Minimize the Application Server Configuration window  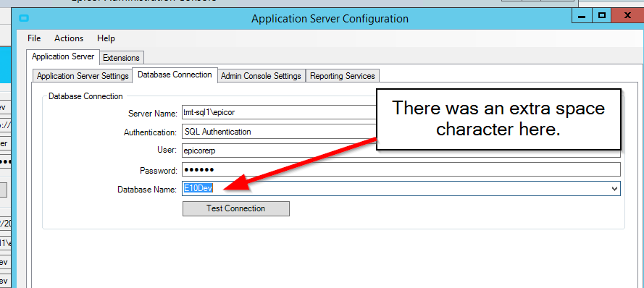tap(582, 17)
